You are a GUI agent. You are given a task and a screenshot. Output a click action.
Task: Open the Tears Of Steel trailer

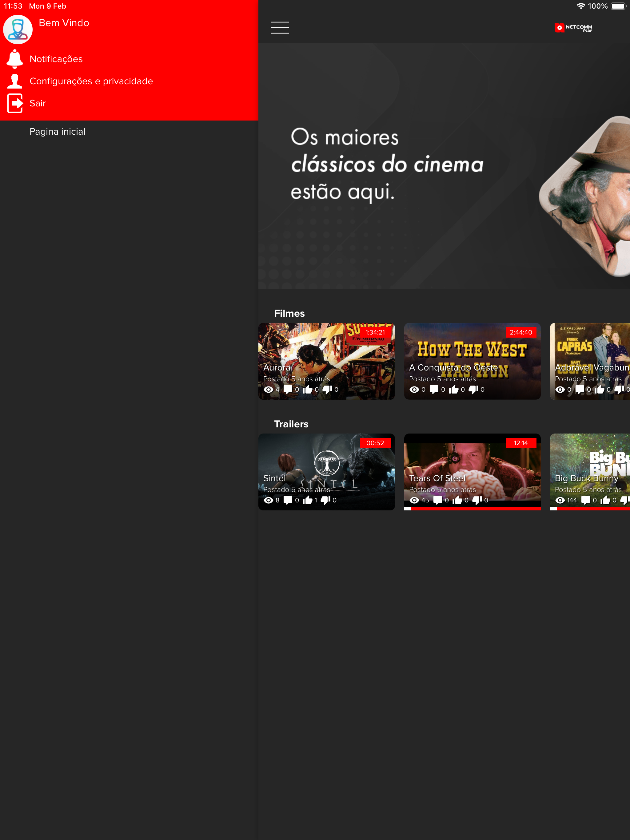point(472,472)
